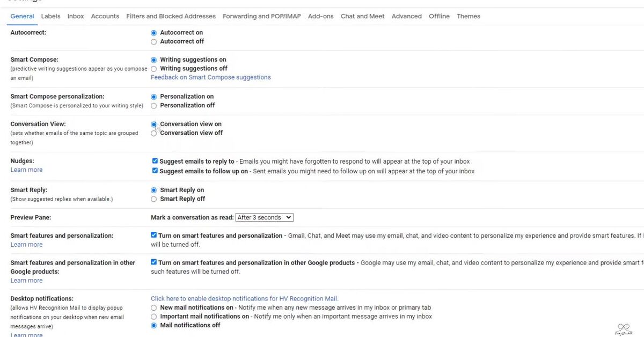Screen dimensions: 644x337
Task: Disable smart features and personalization
Action: (x=153, y=235)
